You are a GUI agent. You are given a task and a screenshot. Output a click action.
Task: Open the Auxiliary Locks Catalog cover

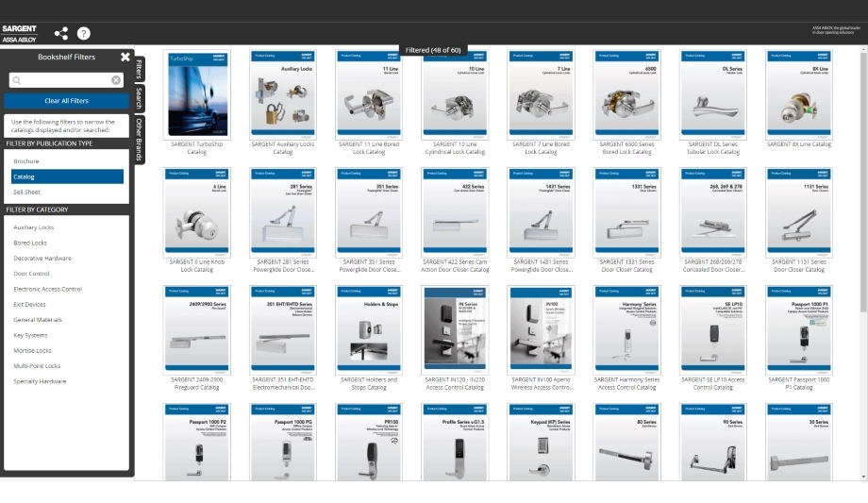tap(282, 94)
